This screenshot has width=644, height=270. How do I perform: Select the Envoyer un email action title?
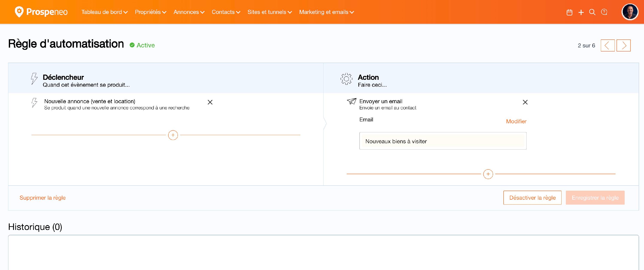(381, 101)
